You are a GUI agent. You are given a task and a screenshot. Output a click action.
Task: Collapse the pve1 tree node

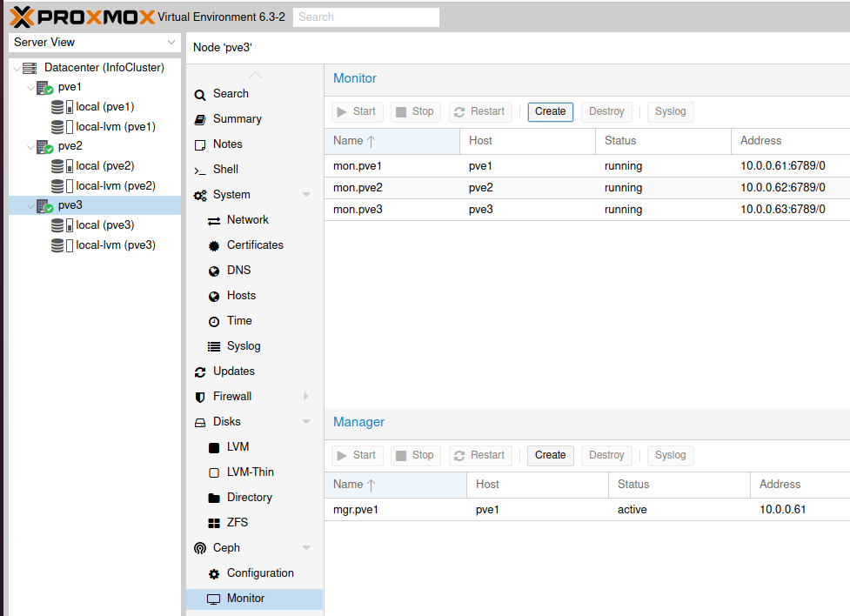tap(31, 88)
